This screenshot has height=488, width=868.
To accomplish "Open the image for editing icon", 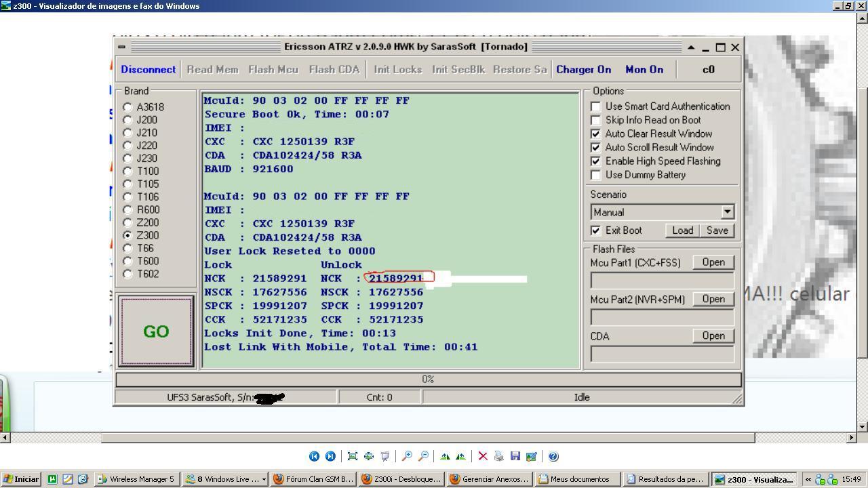I will pos(531,456).
